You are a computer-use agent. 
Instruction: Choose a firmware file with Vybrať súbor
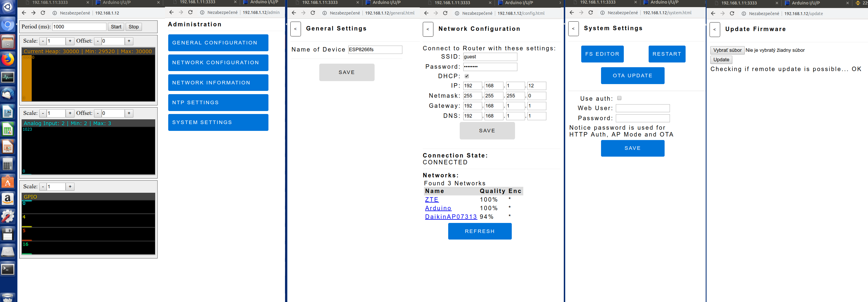point(727,50)
